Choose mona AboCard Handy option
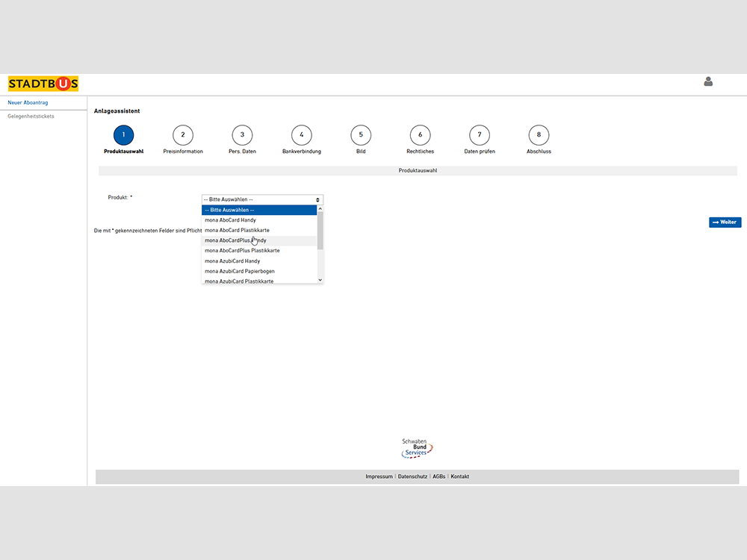Image resolution: width=747 pixels, height=560 pixels. [231, 220]
